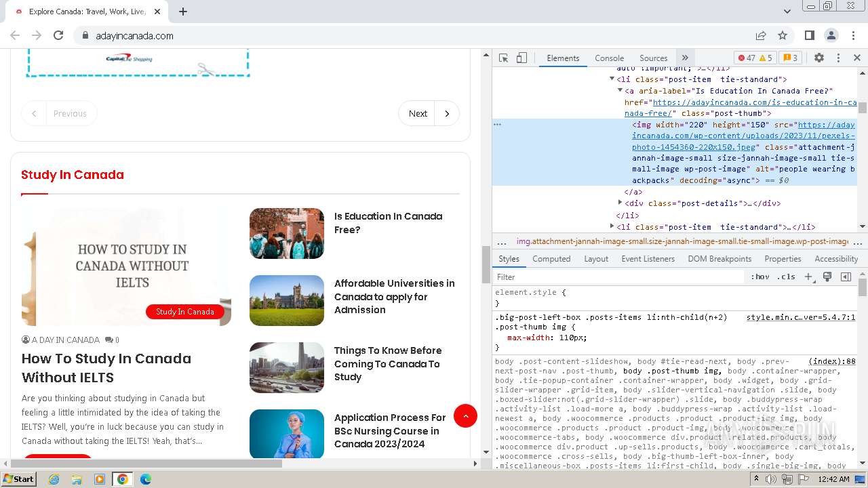This screenshot has height=488, width=868.
Task: Open Affordable Universities in Canada article
Action: coord(395,297)
